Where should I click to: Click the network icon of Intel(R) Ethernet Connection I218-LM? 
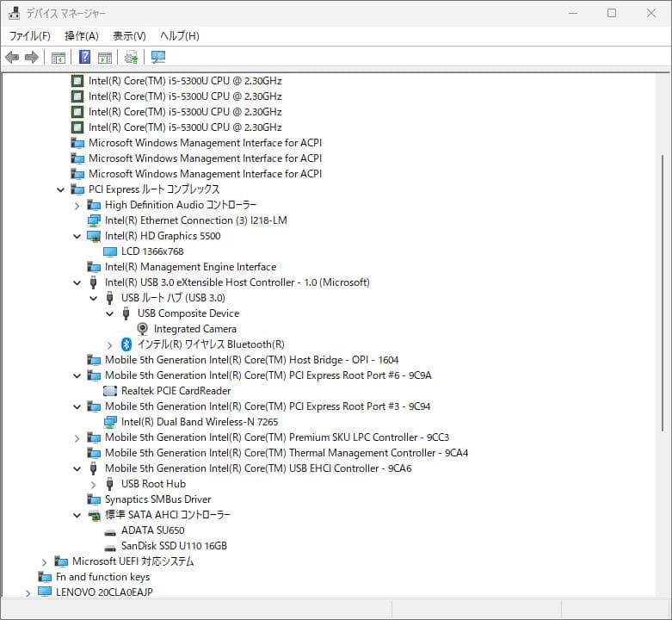pos(94,220)
